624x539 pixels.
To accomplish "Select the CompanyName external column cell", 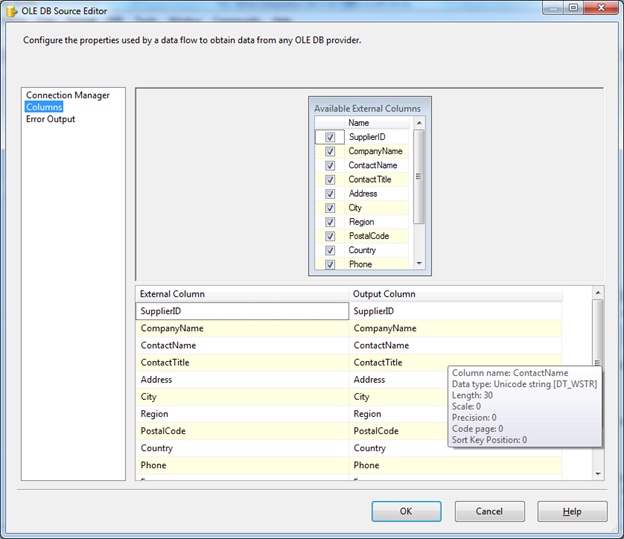I will click(242, 328).
